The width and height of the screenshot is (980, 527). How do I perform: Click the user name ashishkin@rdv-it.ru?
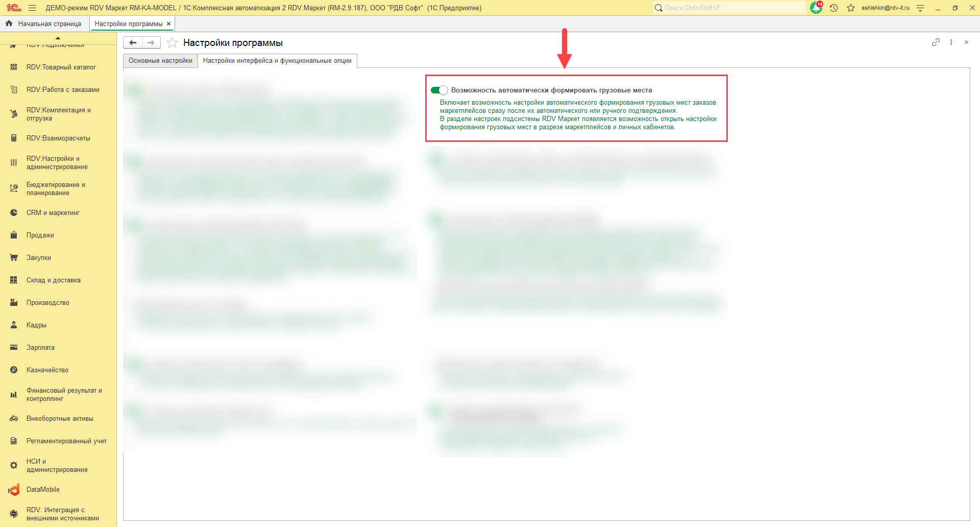[x=886, y=8]
